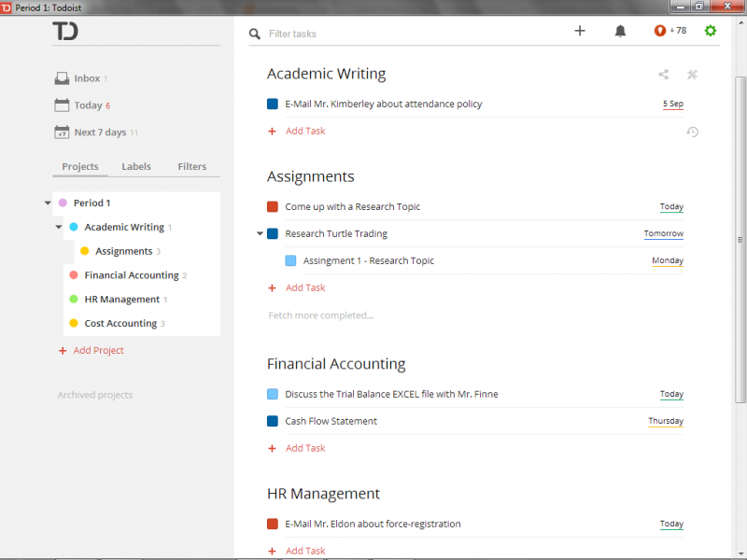
Task: Open Today calendar icon
Action: tap(62, 105)
